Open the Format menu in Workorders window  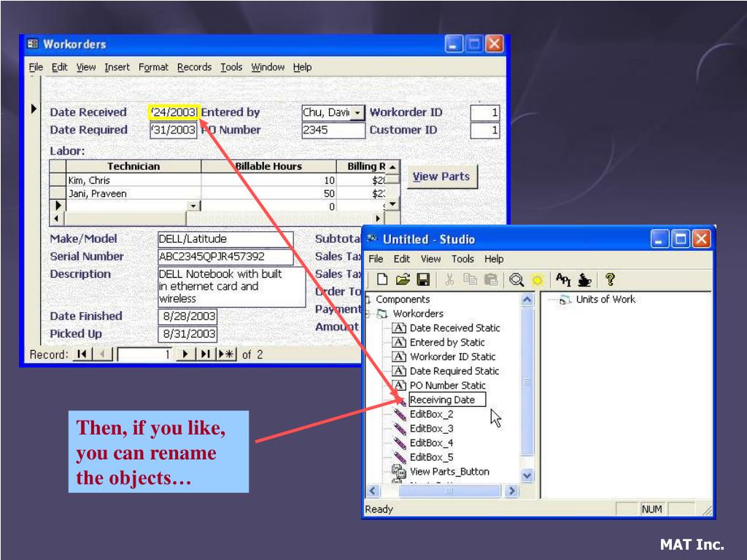pyautogui.click(x=153, y=67)
